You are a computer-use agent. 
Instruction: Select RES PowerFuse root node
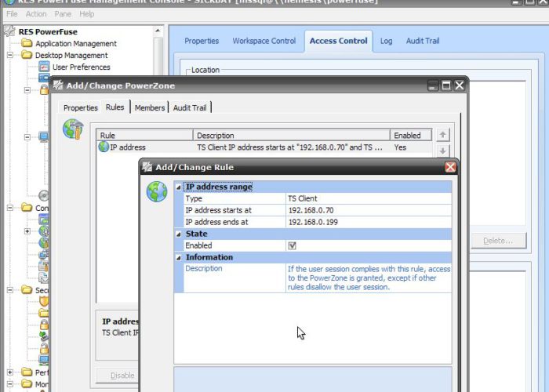[48, 32]
